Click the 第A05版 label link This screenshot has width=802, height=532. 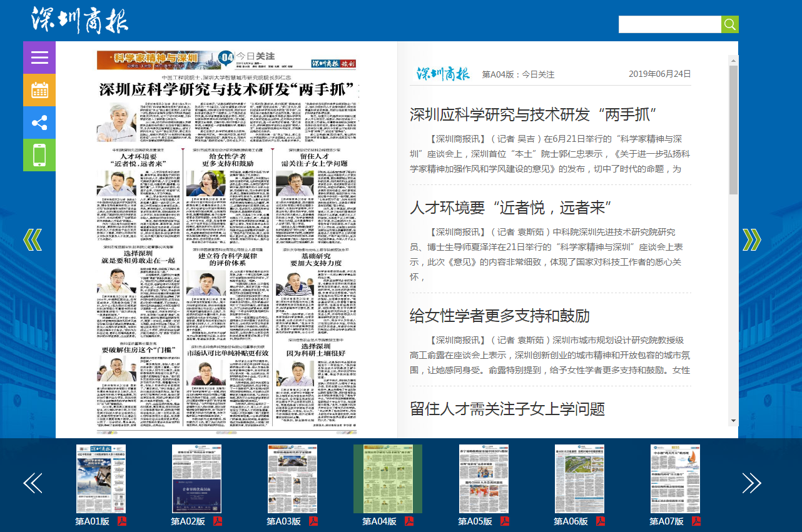[475, 521]
